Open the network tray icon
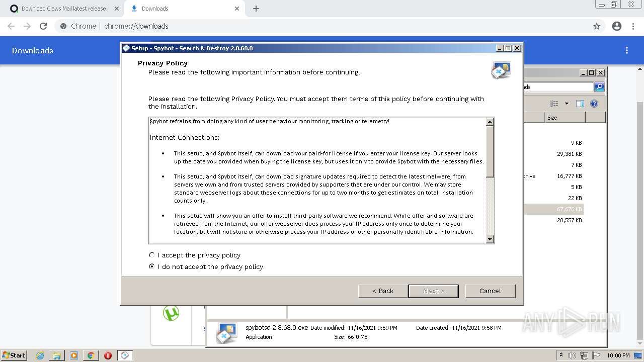Screen dimensions: 644x362 click(x=584, y=355)
